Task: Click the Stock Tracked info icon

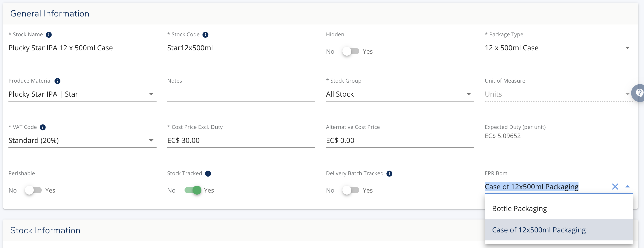Action: pos(208,173)
